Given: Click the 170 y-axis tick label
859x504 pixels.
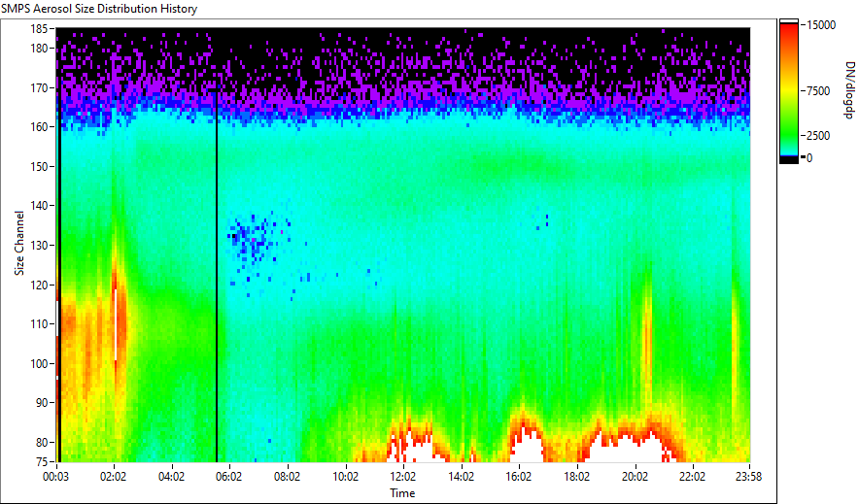Looking at the screenshot, I should (x=38, y=87).
